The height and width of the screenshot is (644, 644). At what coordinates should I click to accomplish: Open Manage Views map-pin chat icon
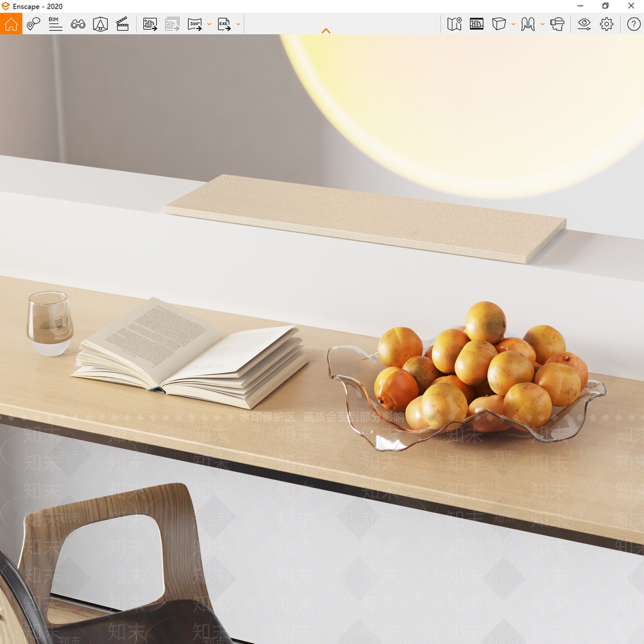[33, 24]
